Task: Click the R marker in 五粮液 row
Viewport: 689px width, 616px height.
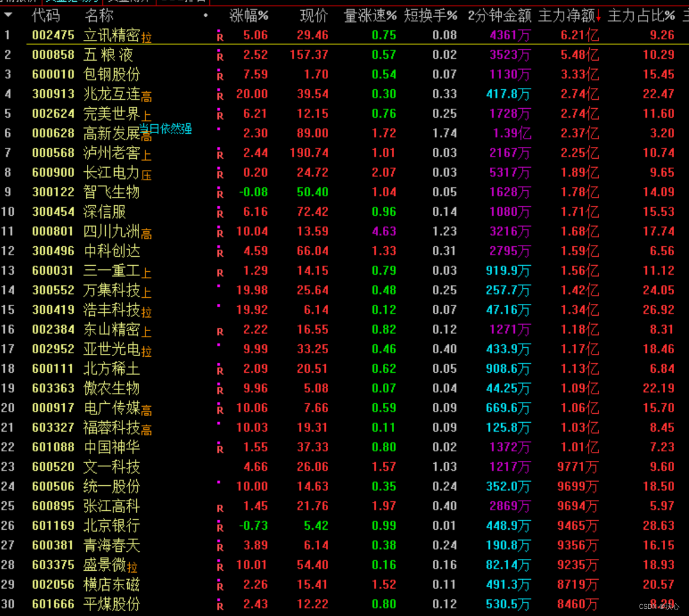Action: coord(220,56)
